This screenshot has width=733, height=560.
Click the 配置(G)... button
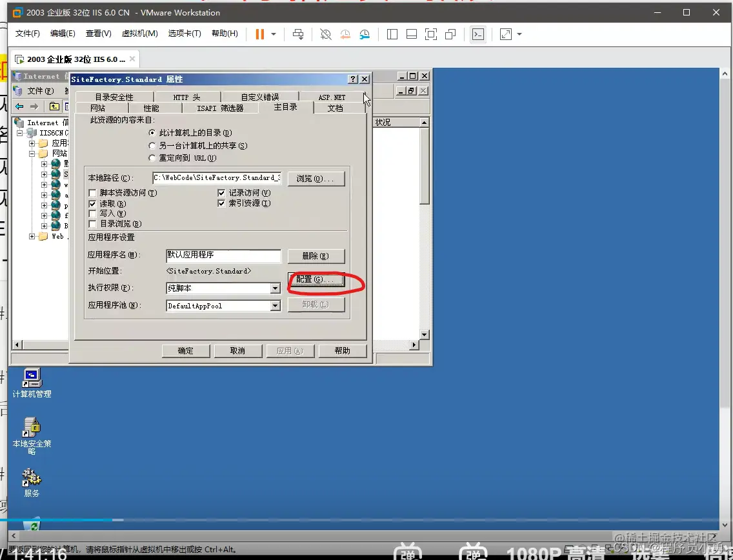[x=316, y=279]
